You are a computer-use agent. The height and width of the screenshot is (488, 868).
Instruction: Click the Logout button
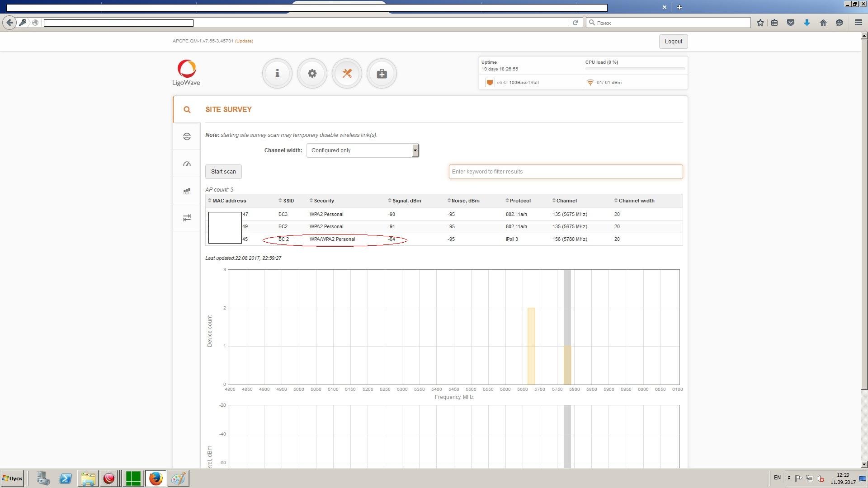pyautogui.click(x=673, y=42)
